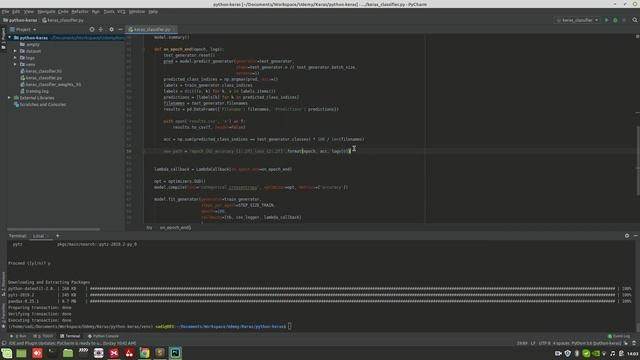Open the VCS menu
The width and height of the screenshot is (640, 360).
[x=121, y=11]
